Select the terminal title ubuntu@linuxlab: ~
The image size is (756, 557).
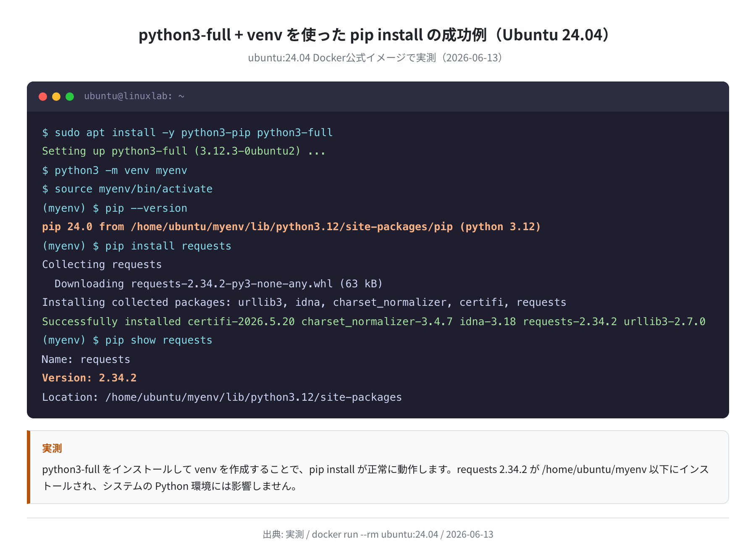pyautogui.click(x=134, y=96)
